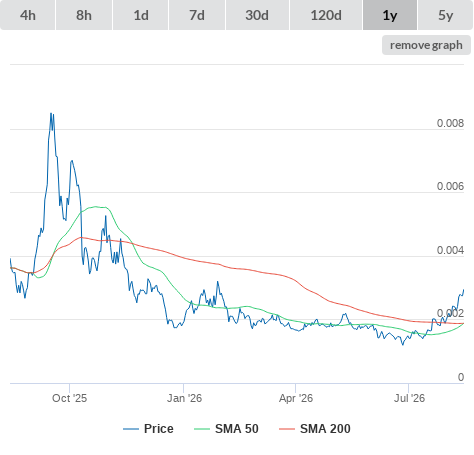
Task: Choose the 1d chart interval
Action: click(141, 15)
